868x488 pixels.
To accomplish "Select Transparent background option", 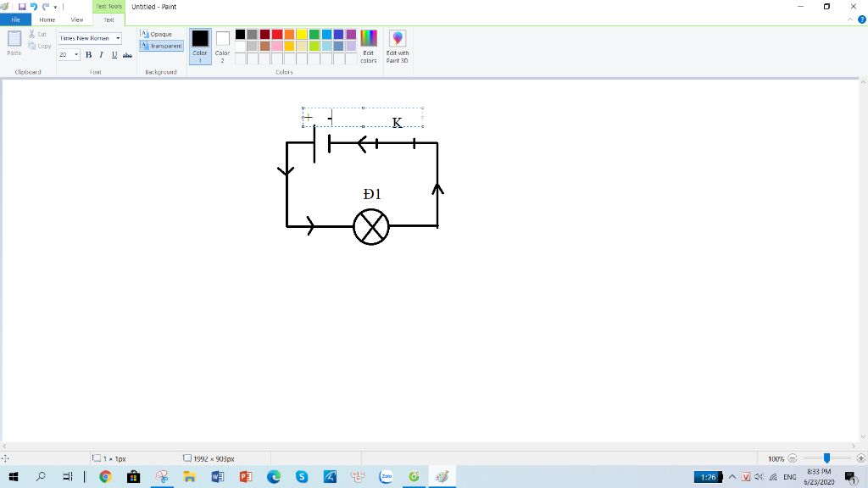I will point(161,46).
